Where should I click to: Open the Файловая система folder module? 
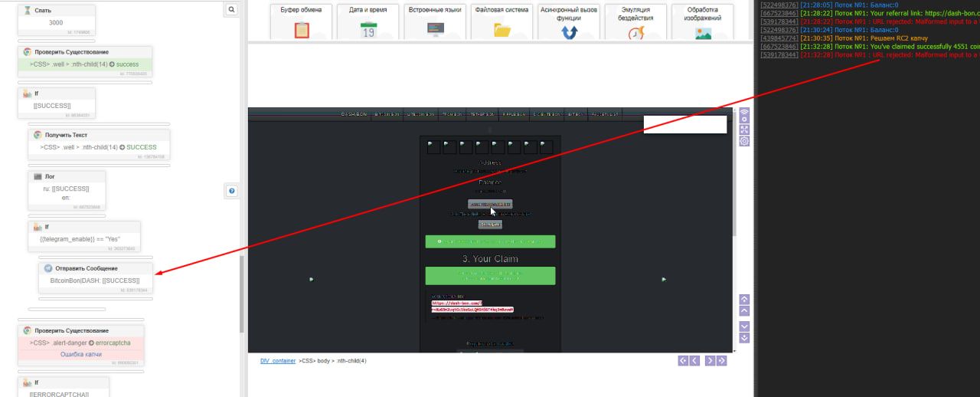click(x=501, y=21)
